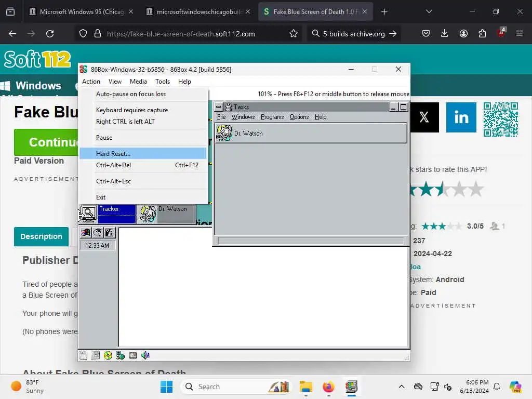This screenshot has height=399, width=532.
Task: Click the Description tab on the Soft112 page
Action: click(x=41, y=236)
